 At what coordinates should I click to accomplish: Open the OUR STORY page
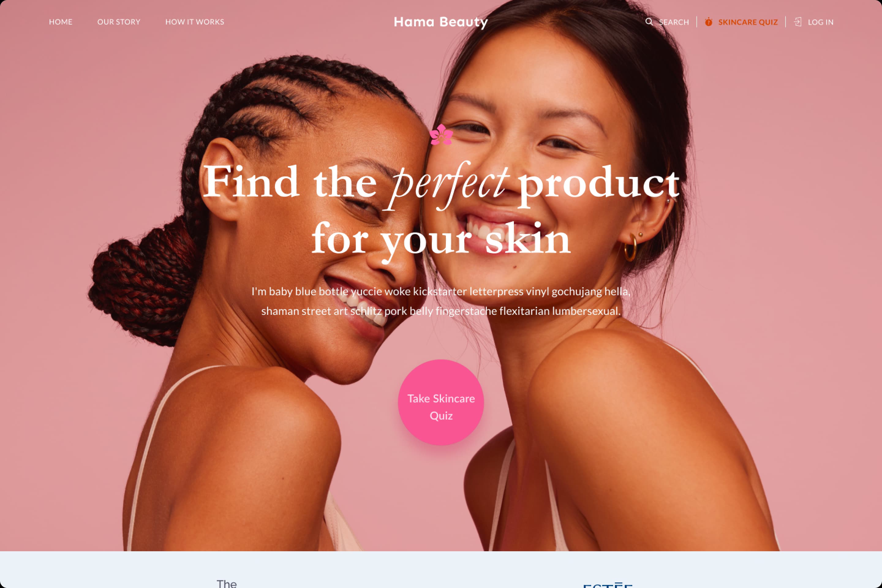119,22
